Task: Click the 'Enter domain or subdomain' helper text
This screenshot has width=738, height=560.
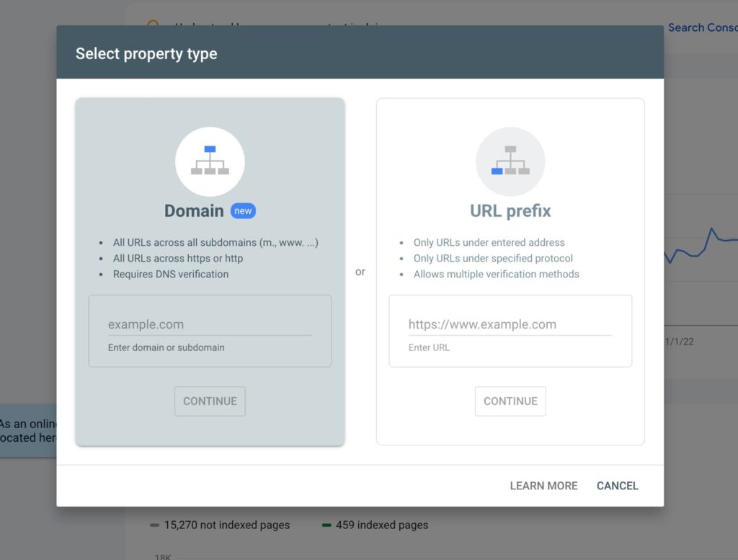Action: 166,347
